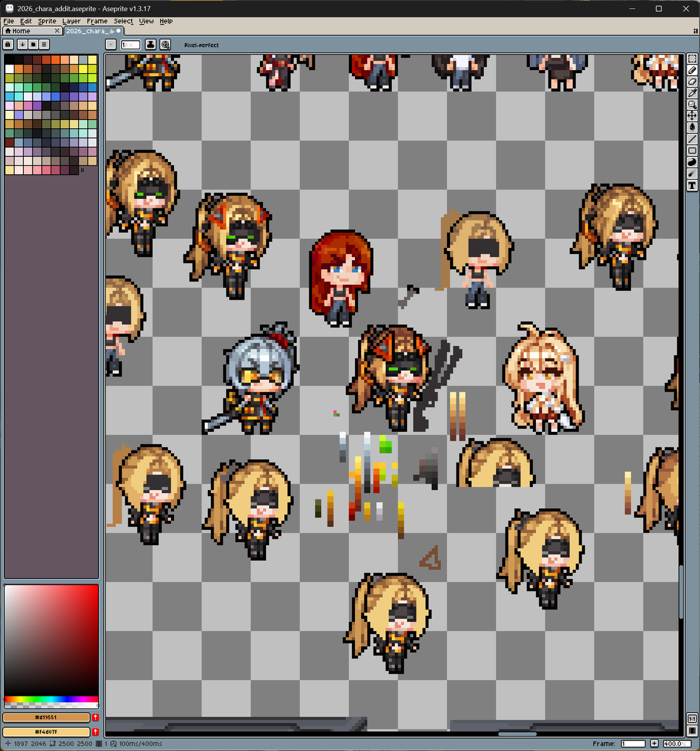Click the vertical canvas scrollbar thumb
The height and width of the screenshot is (751, 700).
click(x=682, y=593)
